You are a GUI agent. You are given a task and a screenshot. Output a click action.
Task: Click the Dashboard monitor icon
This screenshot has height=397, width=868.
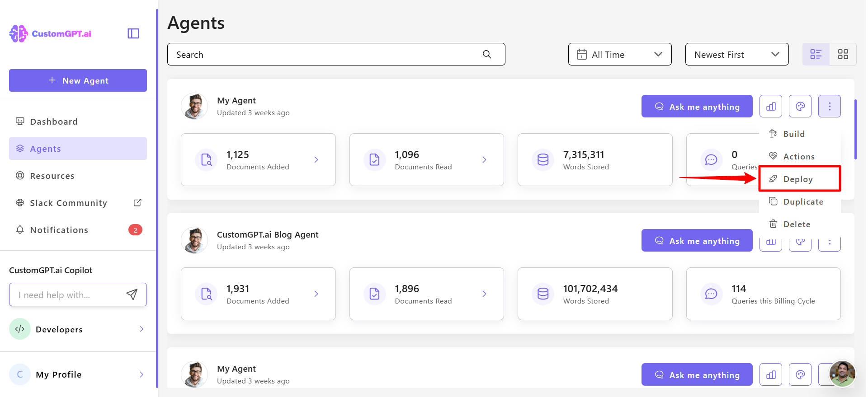coord(20,121)
